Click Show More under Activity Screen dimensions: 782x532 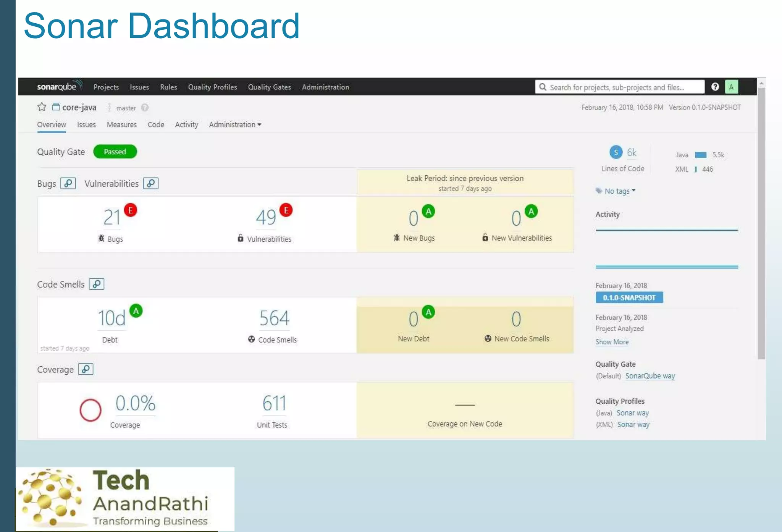[x=612, y=342]
